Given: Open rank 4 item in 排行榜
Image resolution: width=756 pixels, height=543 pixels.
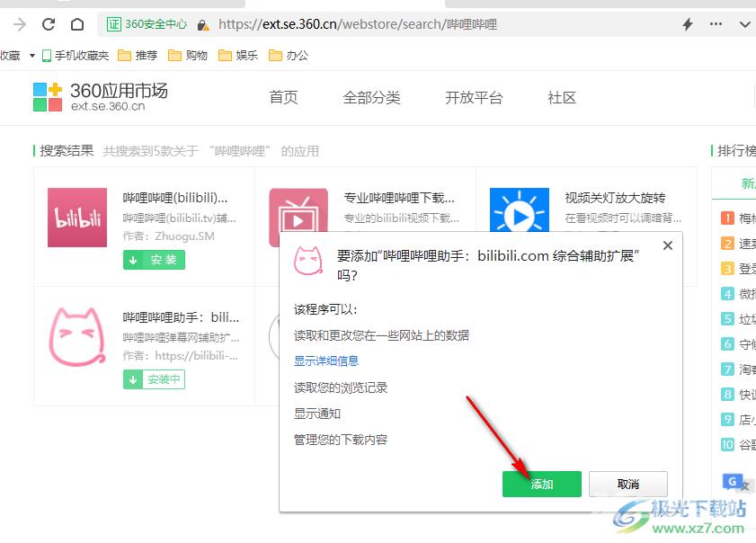Looking at the screenshot, I should tap(738, 293).
